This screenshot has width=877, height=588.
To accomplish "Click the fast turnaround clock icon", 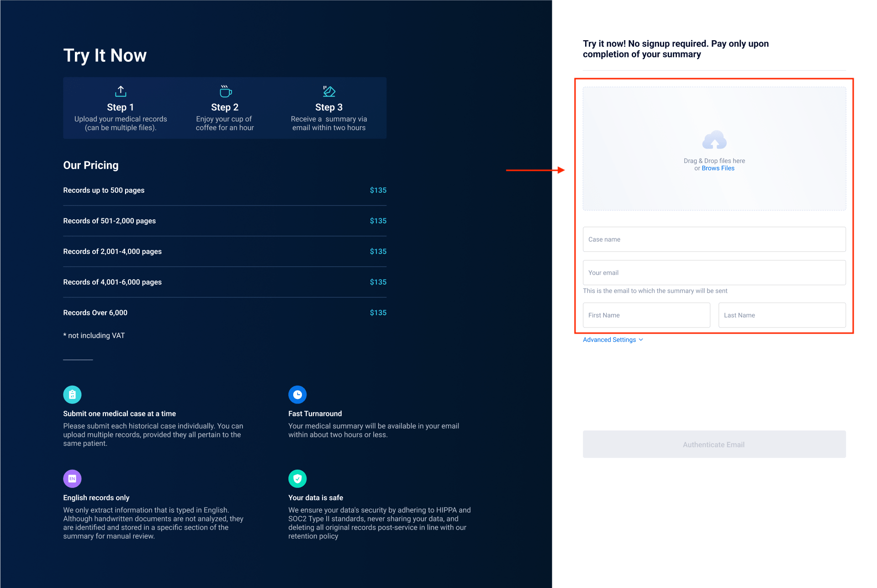I will click(x=297, y=394).
